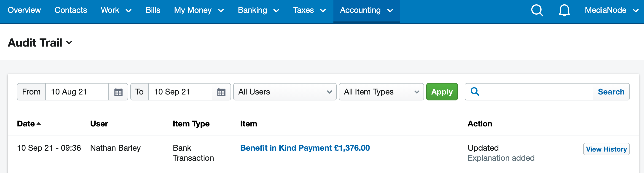Open the All Users dropdown

285,92
